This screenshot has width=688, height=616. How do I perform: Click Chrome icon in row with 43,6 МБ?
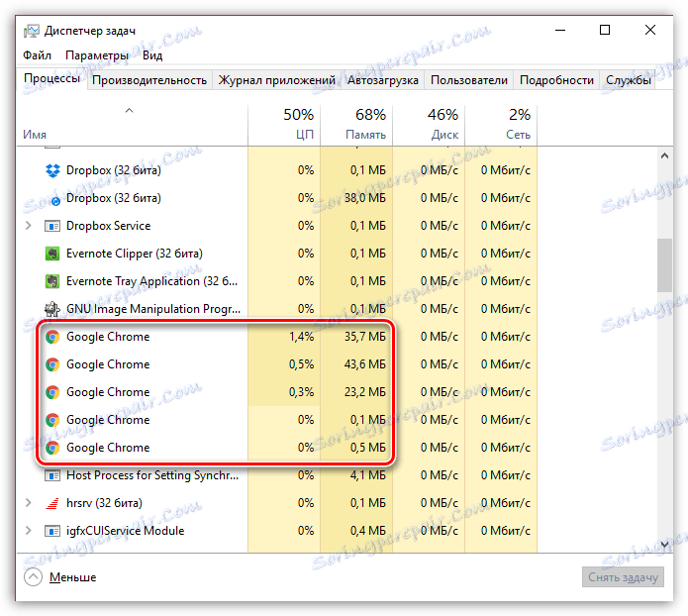point(52,364)
